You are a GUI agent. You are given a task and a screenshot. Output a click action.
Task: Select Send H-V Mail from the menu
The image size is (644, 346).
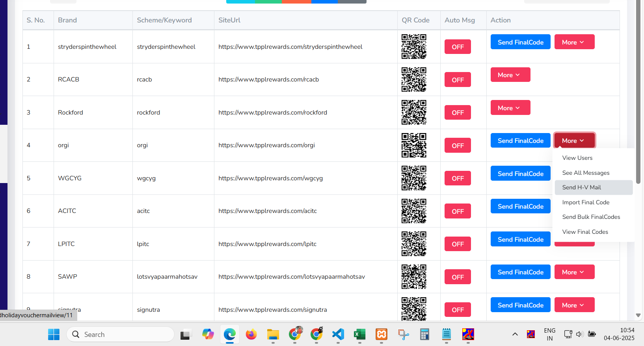(x=581, y=187)
